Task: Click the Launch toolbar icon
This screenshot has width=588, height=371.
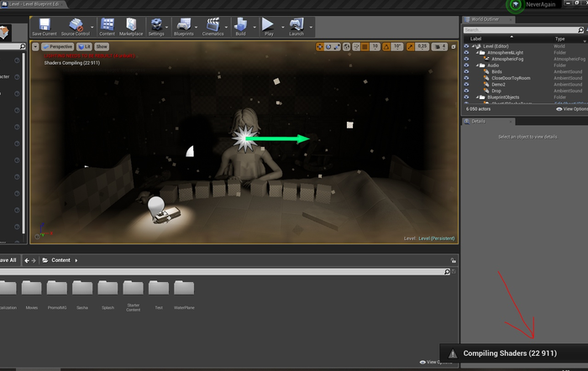Action: point(297,25)
